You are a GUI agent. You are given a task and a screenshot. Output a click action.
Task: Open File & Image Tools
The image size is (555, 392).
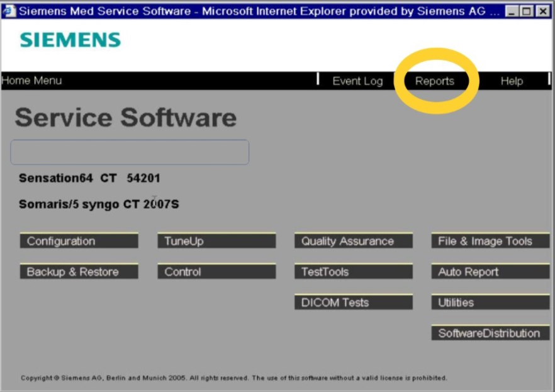[490, 240]
